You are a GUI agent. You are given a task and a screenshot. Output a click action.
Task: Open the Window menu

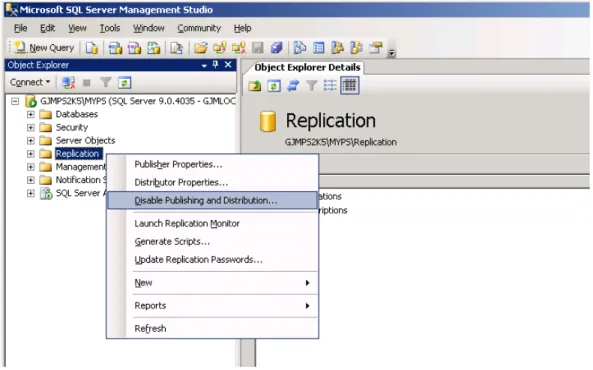pos(149,28)
